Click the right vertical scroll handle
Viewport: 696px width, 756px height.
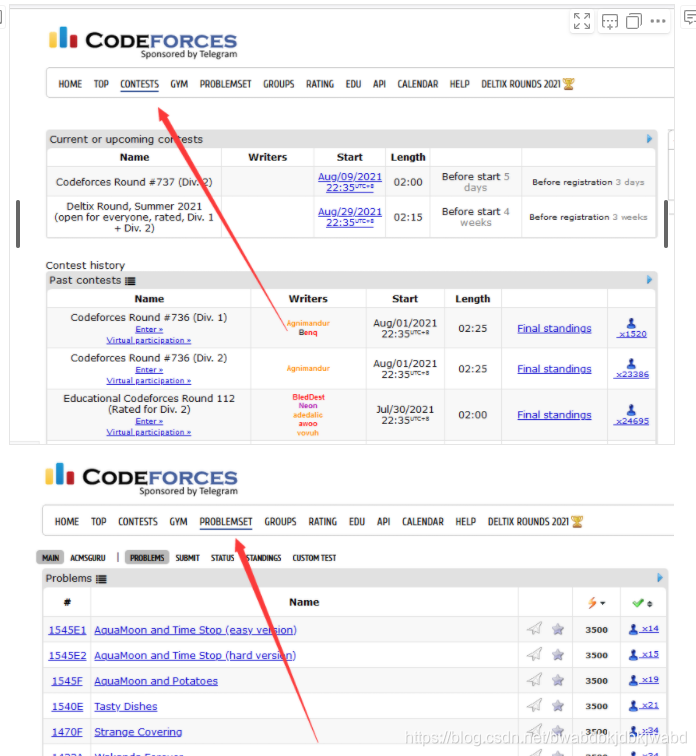click(666, 224)
